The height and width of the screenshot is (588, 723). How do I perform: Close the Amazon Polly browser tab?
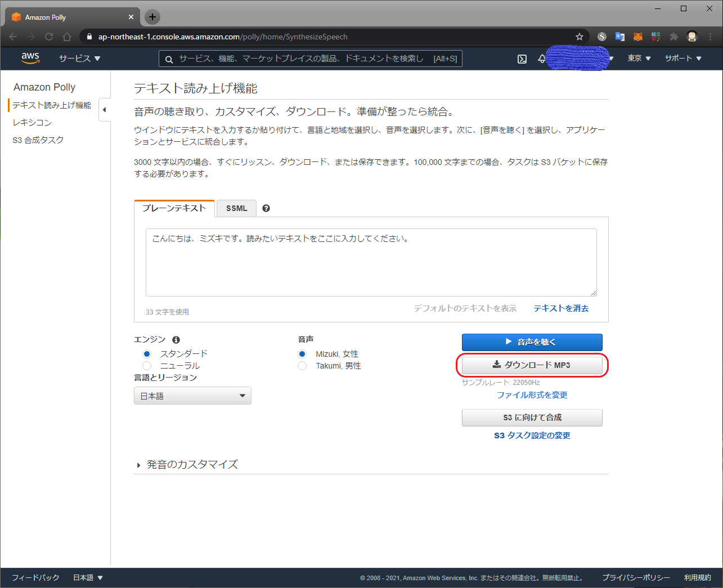[131, 17]
